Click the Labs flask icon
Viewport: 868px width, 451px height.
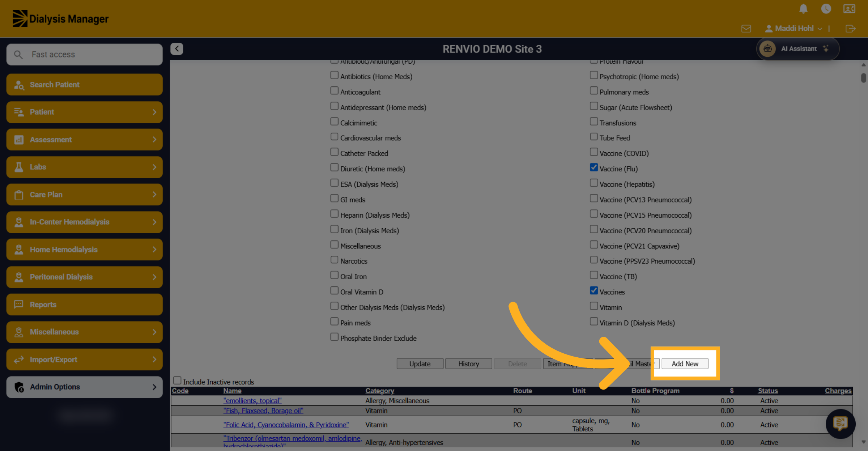(19, 167)
